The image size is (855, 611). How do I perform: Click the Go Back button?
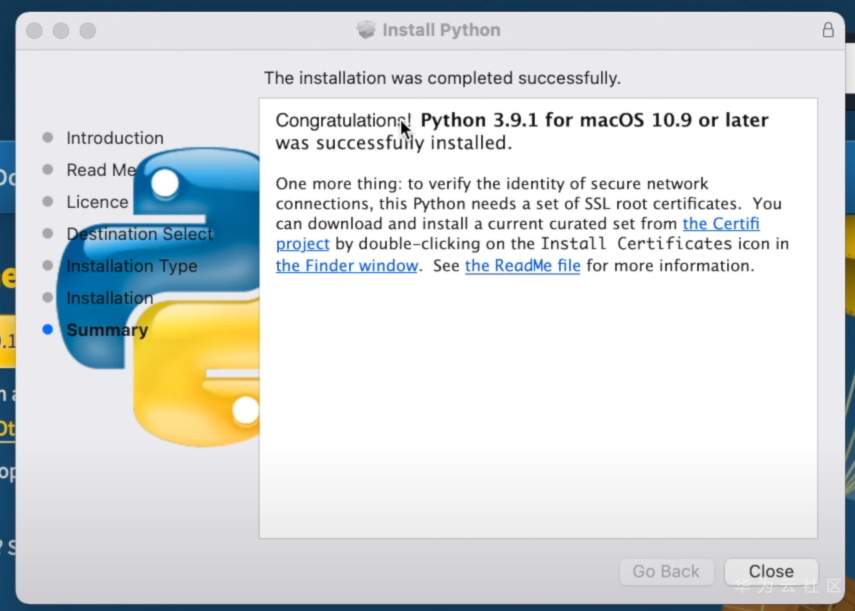click(x=666, y=571)
